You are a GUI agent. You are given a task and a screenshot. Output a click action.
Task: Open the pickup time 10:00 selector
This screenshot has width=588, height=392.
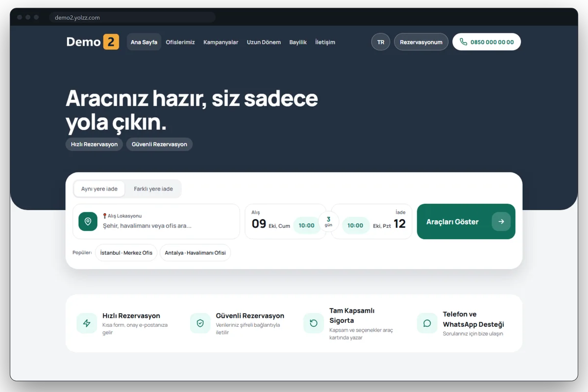click(x=306, y=225)
